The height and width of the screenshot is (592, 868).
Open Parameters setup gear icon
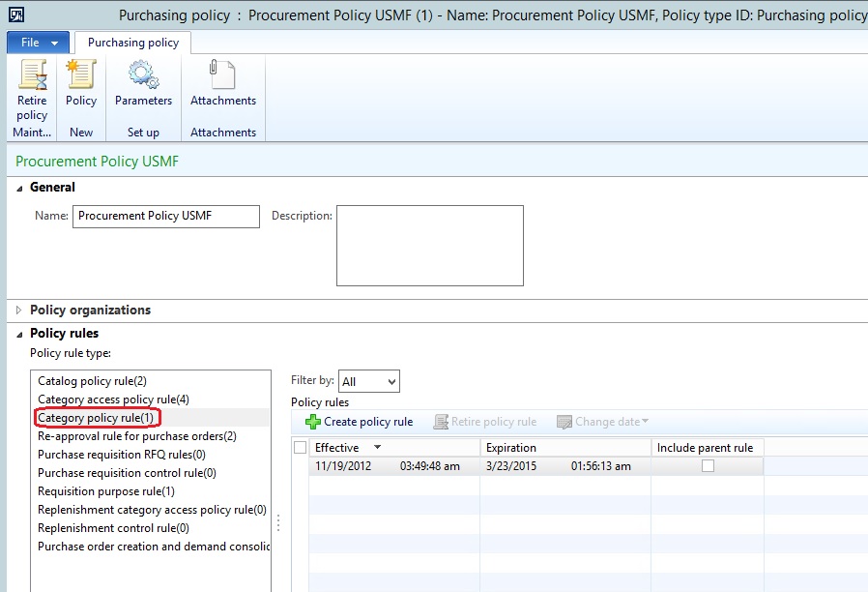(x=143, y=76)
